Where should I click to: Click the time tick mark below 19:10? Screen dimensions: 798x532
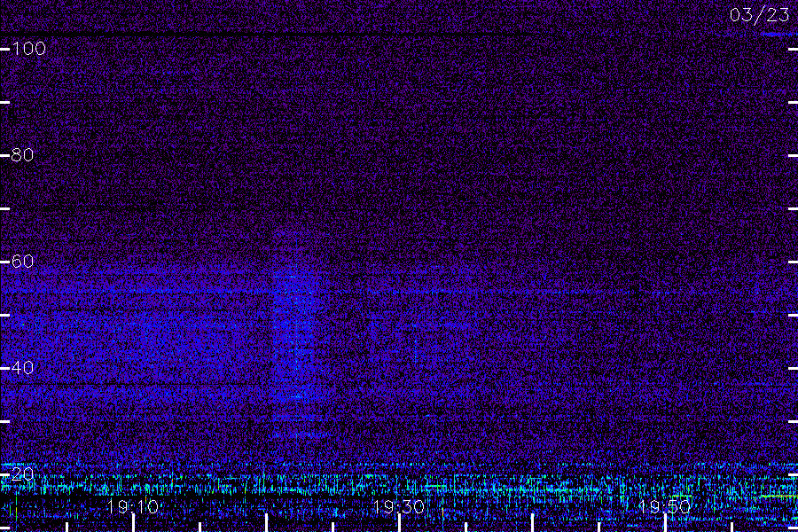click(133, 523)
